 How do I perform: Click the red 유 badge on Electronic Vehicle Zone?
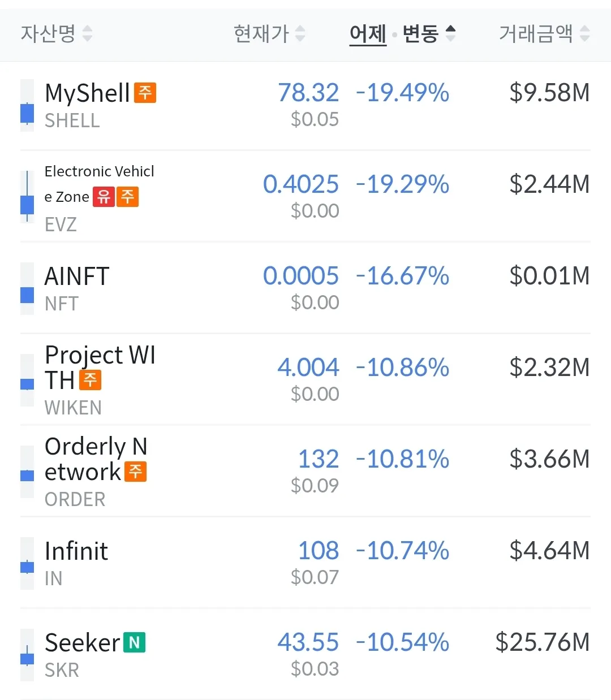click(x=104, y=197)
